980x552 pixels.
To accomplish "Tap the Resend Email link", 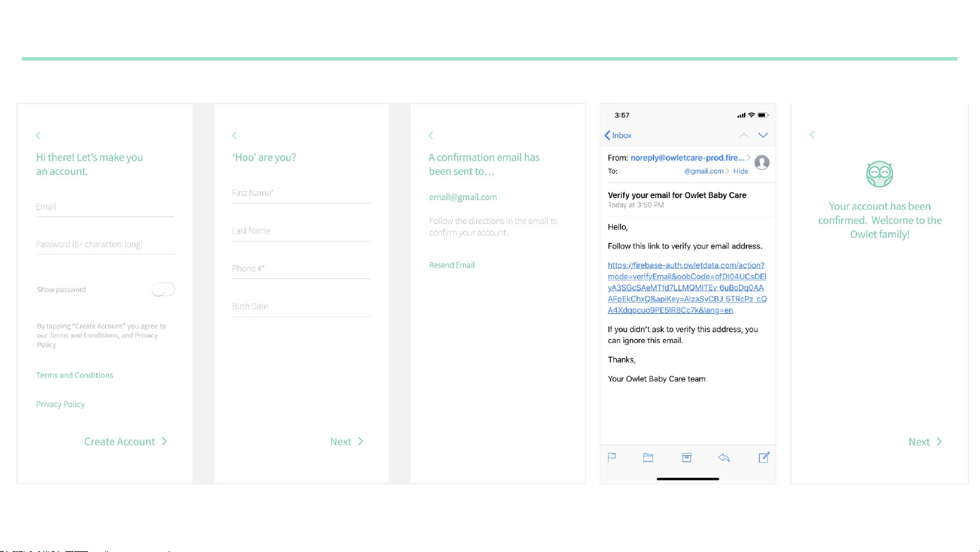I will 452,265.
